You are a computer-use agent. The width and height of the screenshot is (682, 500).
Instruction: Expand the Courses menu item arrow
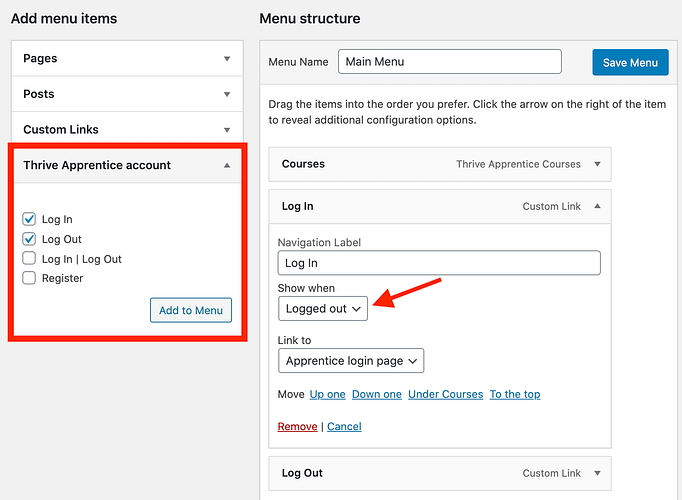[597, 164]
